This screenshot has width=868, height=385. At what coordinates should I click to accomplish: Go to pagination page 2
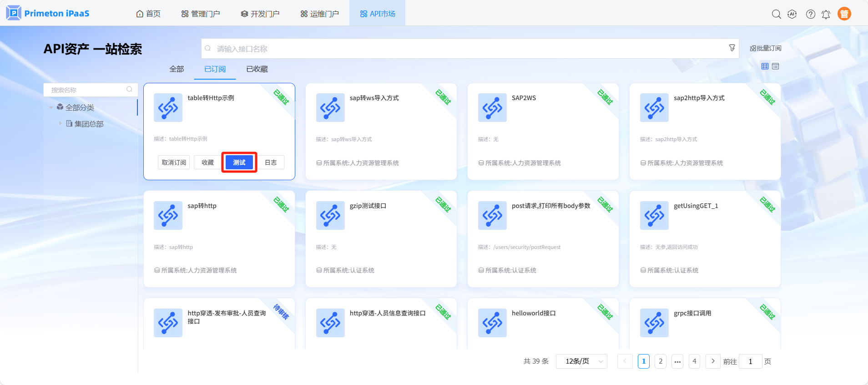(661, 361)
